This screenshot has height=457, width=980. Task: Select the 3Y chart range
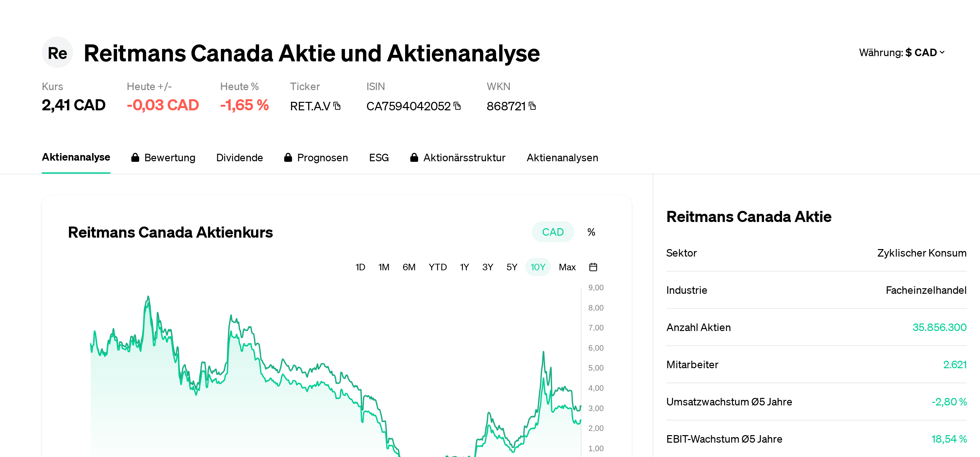click(488, 267)
